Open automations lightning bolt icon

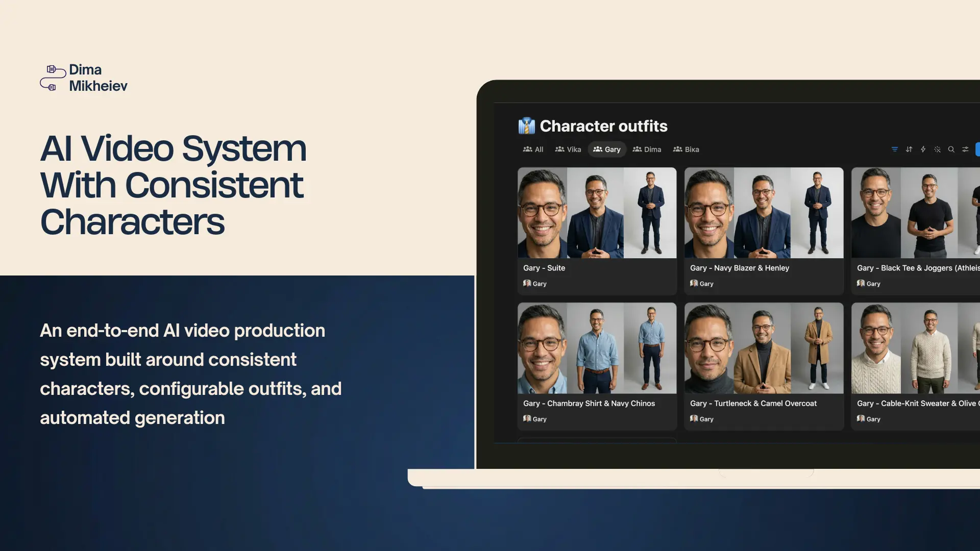click(x=923, y=149)
